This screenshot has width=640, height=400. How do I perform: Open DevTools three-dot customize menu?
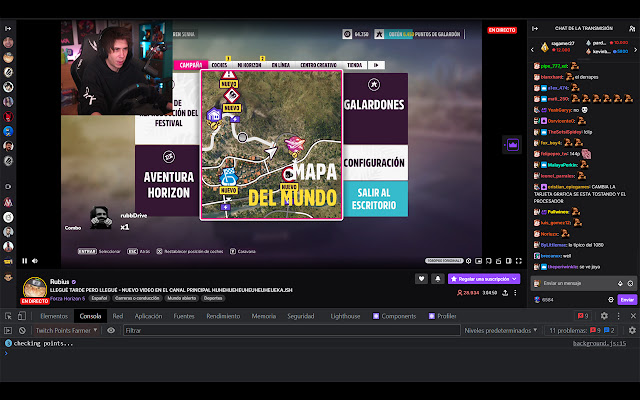[x=618, y=316]
